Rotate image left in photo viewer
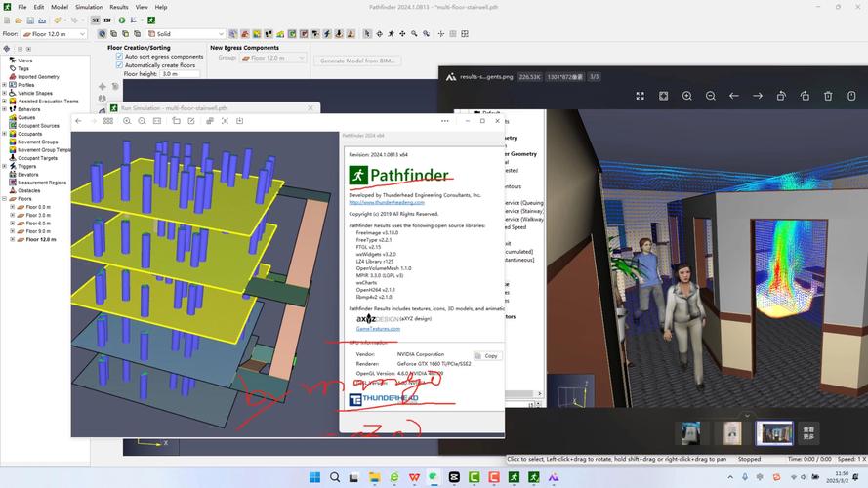This screenshot has width=868, height=488. point(781,96)
